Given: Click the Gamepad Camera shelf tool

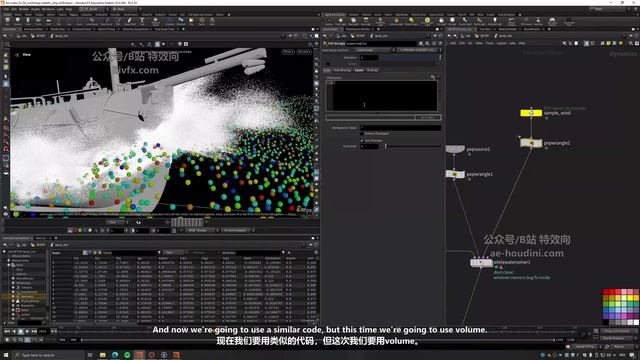Looking at the screenshot, I should coord(552,21).
